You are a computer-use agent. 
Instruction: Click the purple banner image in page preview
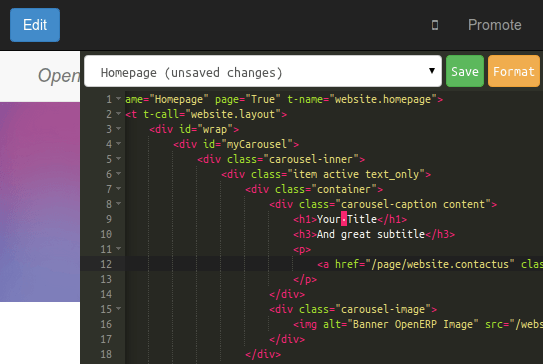pos(40,202)
